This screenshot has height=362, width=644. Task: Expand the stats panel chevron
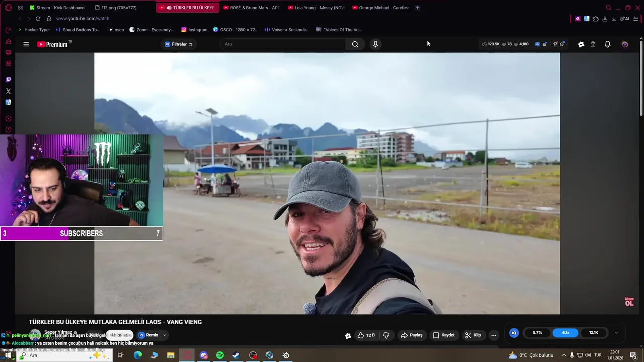(616, 333)
